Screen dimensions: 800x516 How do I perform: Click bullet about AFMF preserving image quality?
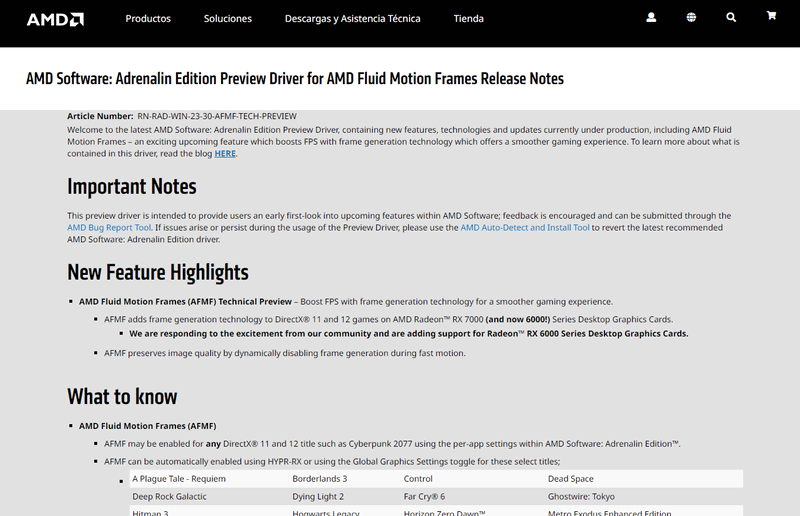click(285, 353)
